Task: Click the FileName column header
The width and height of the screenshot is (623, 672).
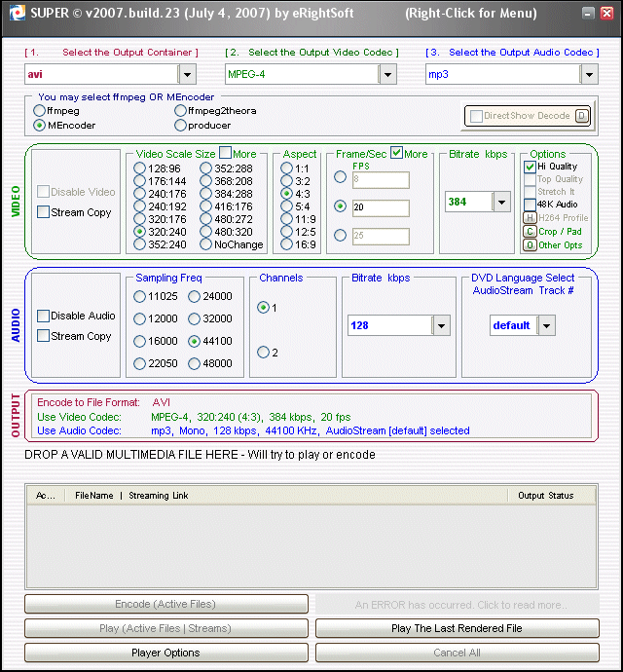Action: 94,496
